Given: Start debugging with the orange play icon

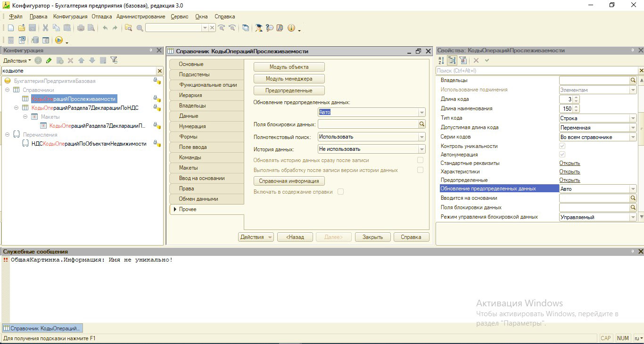Looking at the screenshot, I should pyautogui.click(x=59, y=41).
